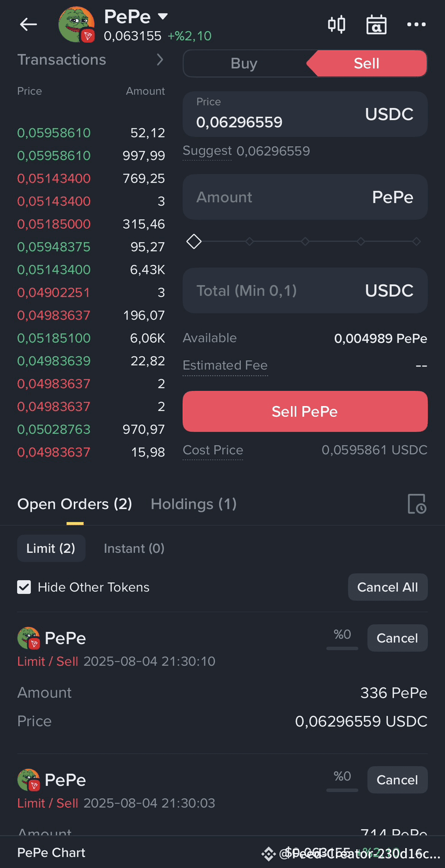Switch to the Holdings (1) tab
445x868 pixels.
[193, 504]
